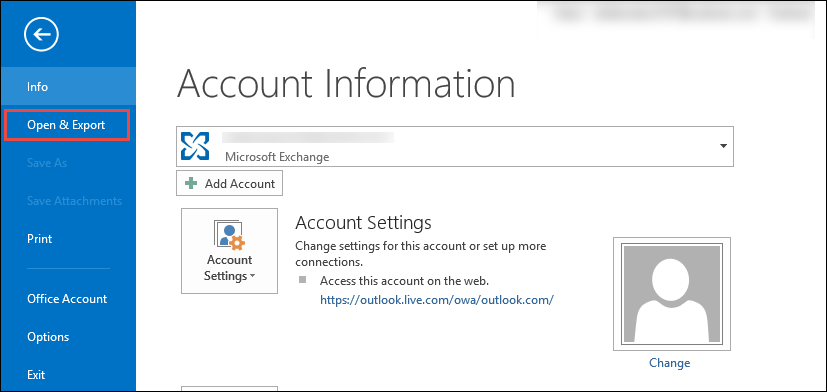Open the Open & Export menu item
The width and height of the screenshot is (827, 392).
click(66, 125)
